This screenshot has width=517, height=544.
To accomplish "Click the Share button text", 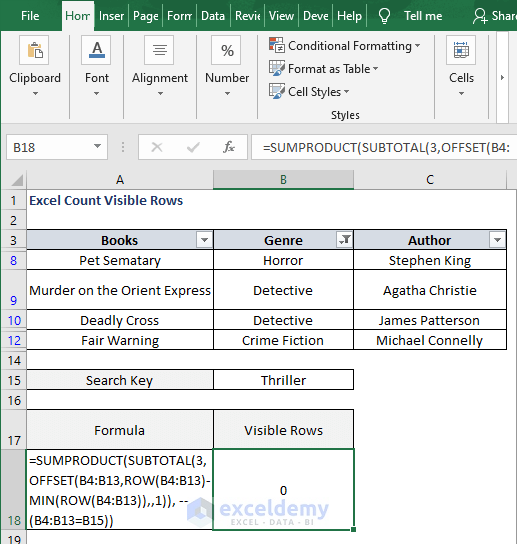I will click(x=504, y=16).
